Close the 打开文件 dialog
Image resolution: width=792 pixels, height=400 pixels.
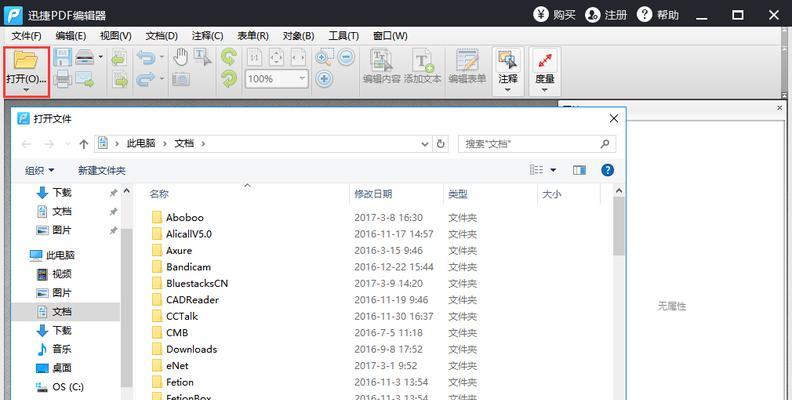click(x=614, y=119)
